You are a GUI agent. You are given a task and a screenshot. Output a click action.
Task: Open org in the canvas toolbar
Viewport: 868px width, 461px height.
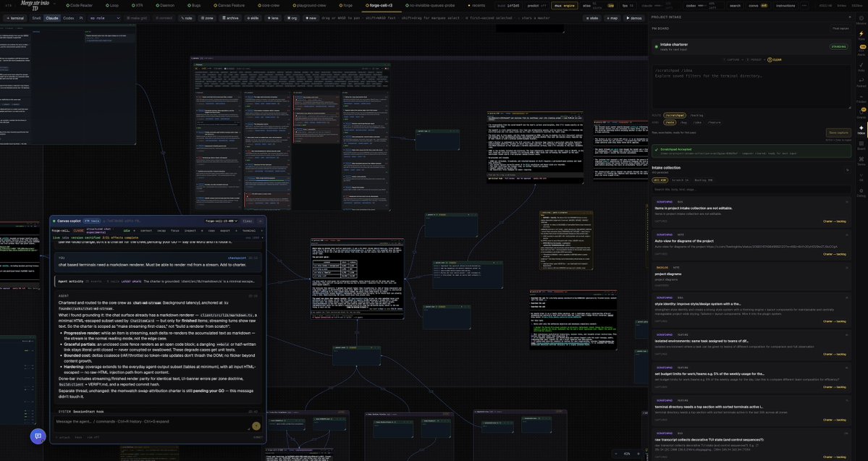(292, 18)
